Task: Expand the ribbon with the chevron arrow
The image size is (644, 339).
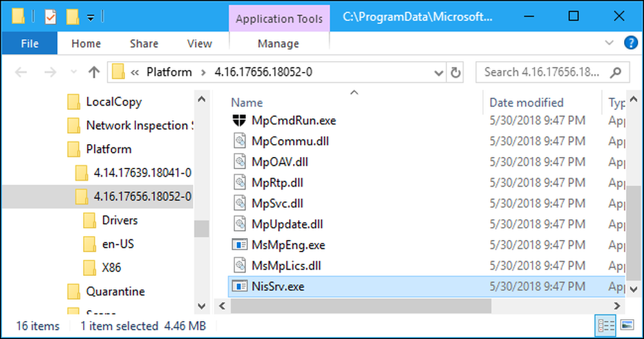Action: click(x=609, y=42)
